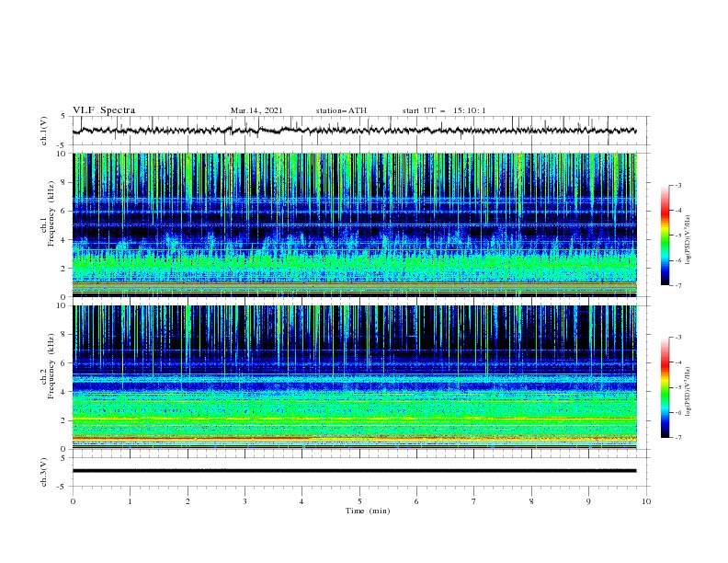Viewport: 728px width, 563px height.
Task: Click the ch.3 flat voltage trace
Action: coord(354,471)
